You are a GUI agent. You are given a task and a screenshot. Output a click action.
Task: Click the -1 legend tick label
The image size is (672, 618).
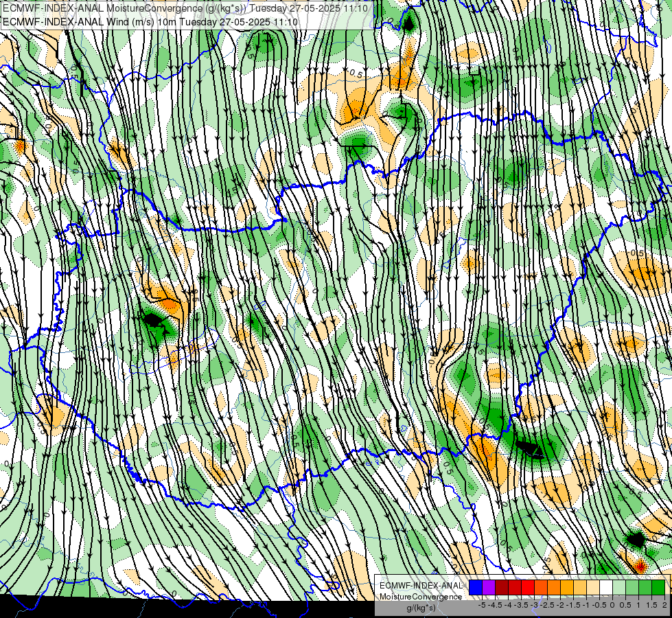click(x=586, y=605)
